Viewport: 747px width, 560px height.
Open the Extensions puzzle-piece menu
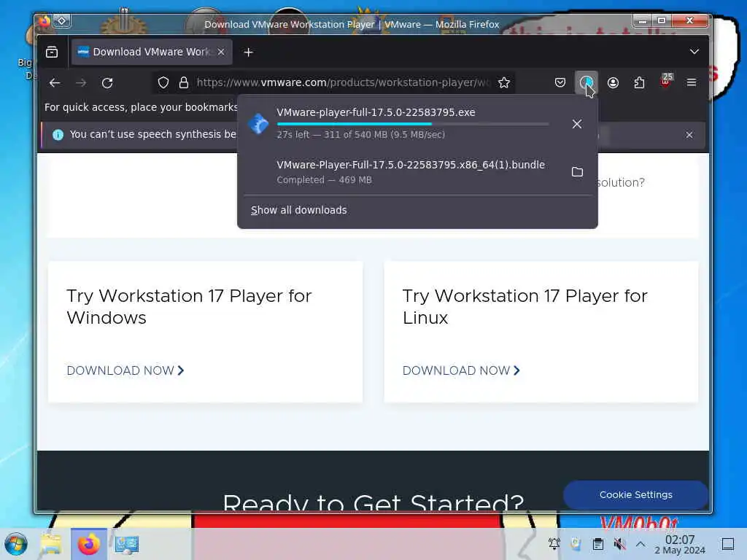[x=639, y=83]
